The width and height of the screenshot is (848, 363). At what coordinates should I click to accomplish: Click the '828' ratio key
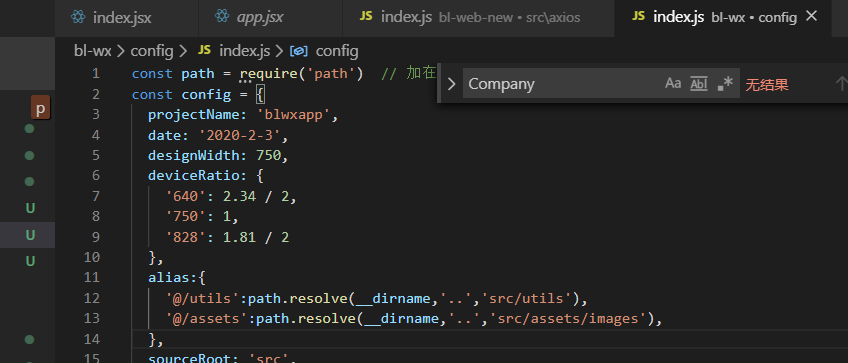click(186, 237)
